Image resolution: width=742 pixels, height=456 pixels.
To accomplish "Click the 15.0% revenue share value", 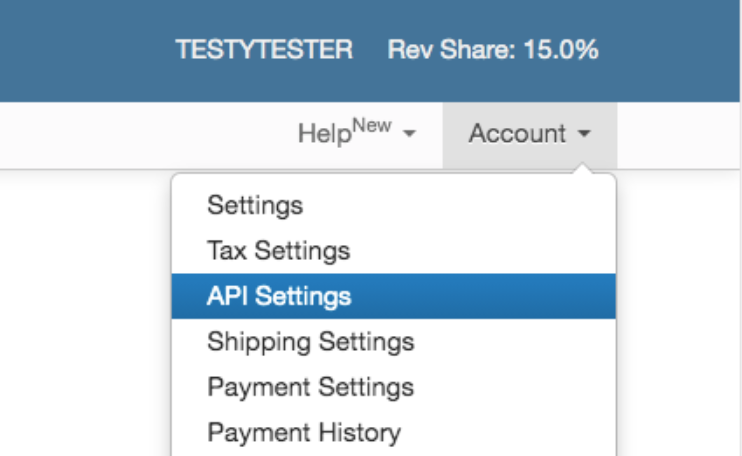I will [561, 50].
